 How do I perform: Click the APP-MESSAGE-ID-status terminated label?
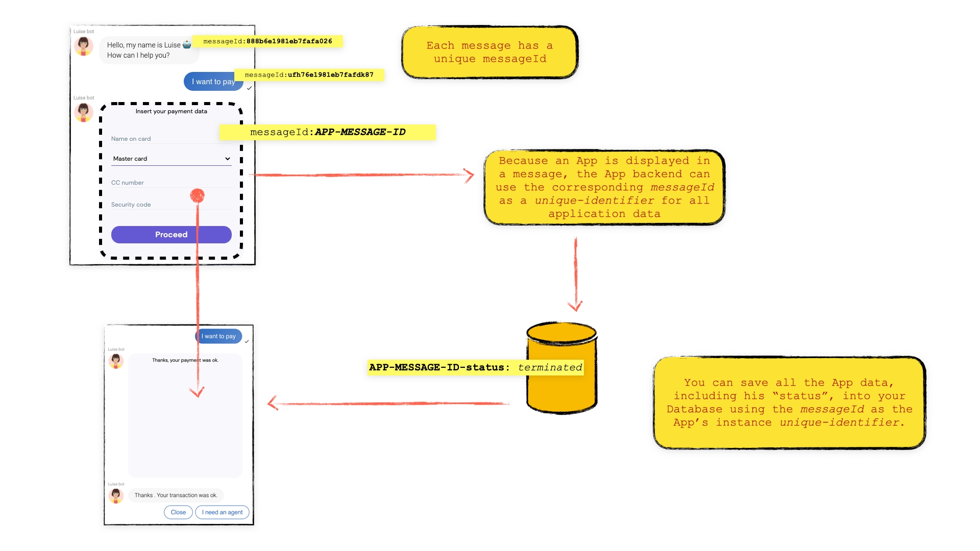pos(475,367)
